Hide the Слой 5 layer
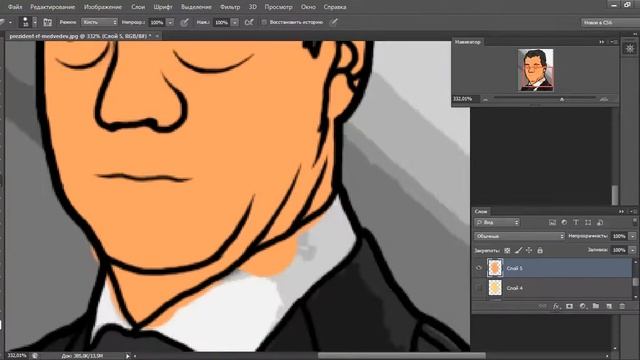 tap(479, 268)
